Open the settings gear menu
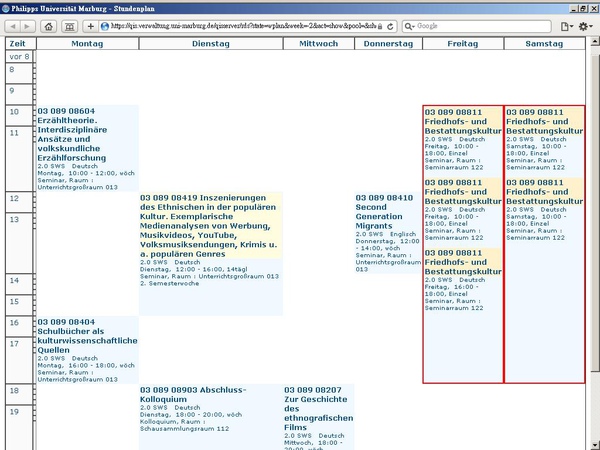 click(585, 26)
